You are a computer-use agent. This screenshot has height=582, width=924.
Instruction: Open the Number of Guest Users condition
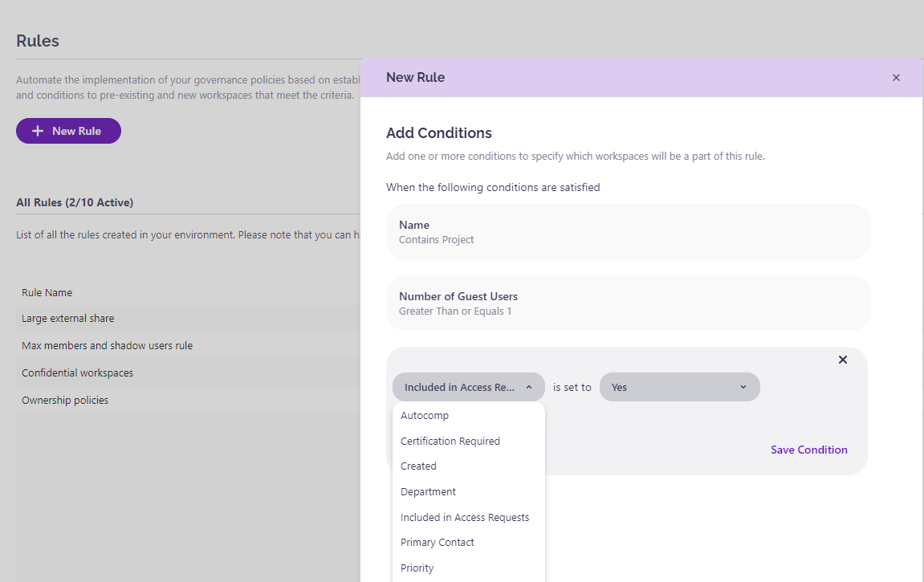[628, 303]
